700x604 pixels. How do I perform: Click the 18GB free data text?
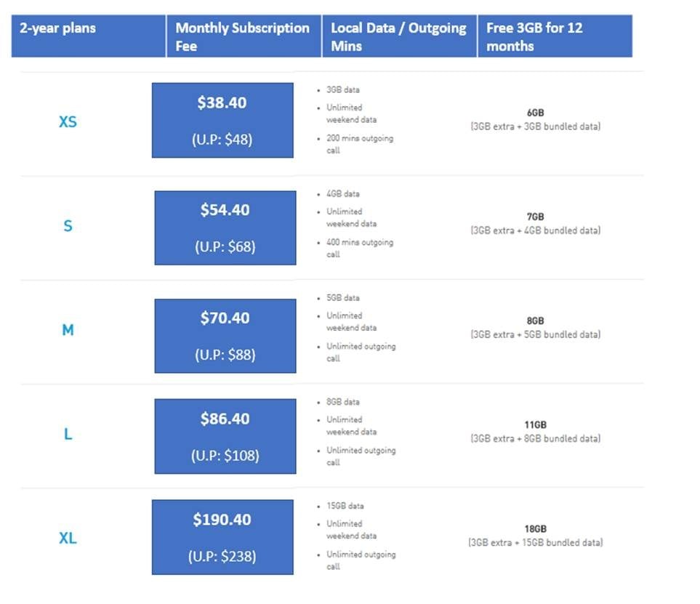[x=535, y=528]
